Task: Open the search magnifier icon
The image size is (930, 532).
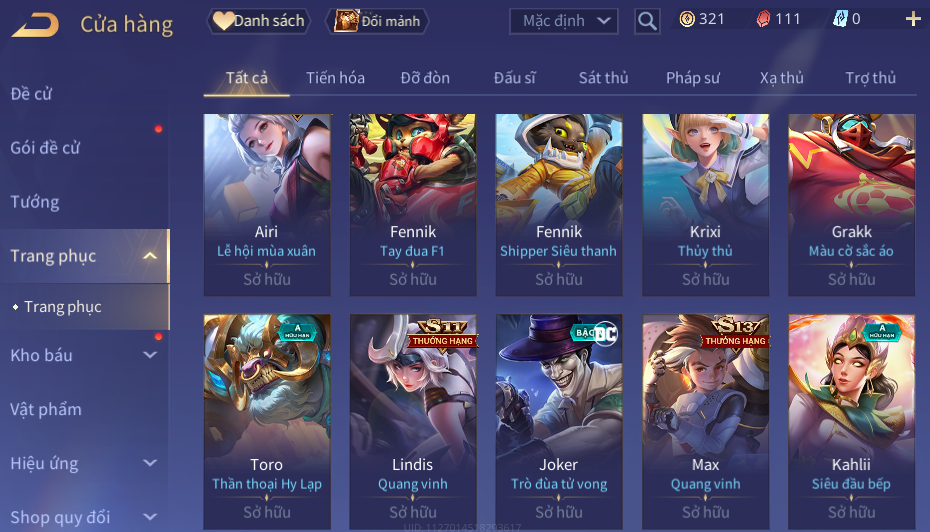Action: point(647,22)
